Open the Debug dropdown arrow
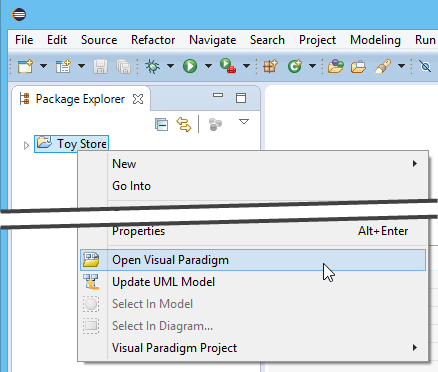Image resolution: width=438 pixels, height=372 pixels. click(170, 66)
